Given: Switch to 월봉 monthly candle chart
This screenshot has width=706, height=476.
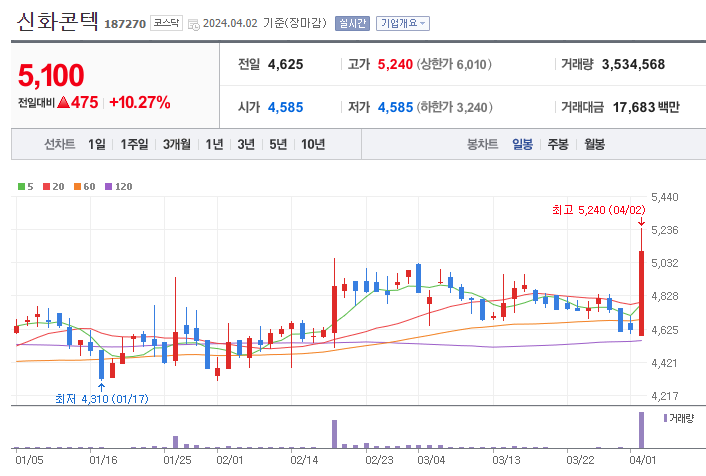Looking at the screenshot, I should point(594,145).
